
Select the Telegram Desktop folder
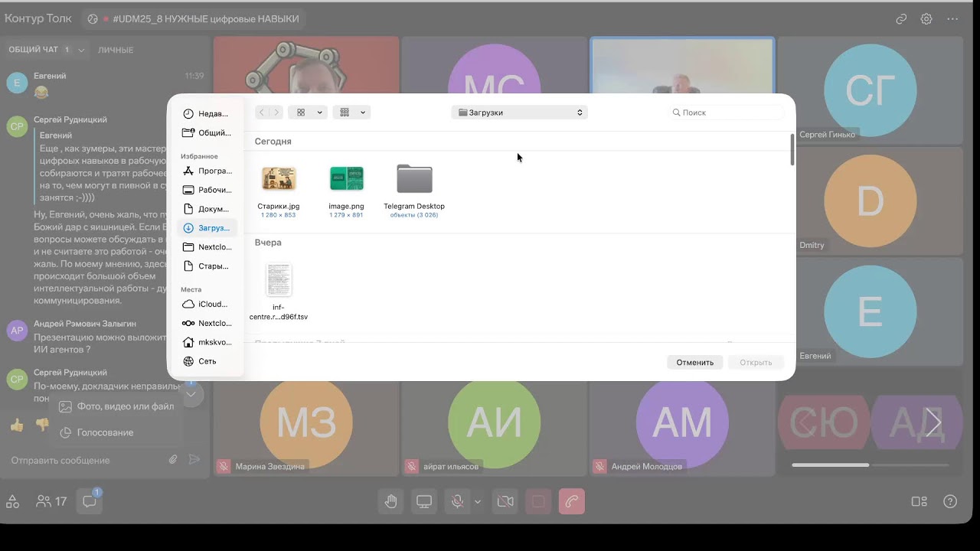tap(414, 178)
